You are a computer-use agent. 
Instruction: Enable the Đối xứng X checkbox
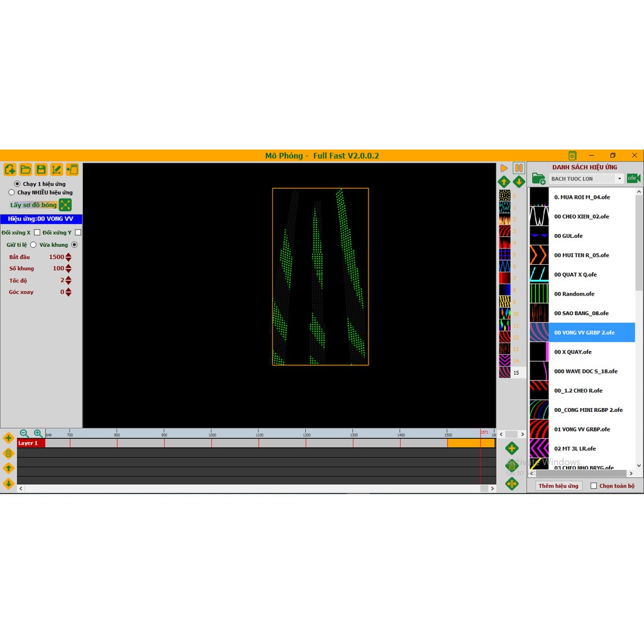(37, 233)
